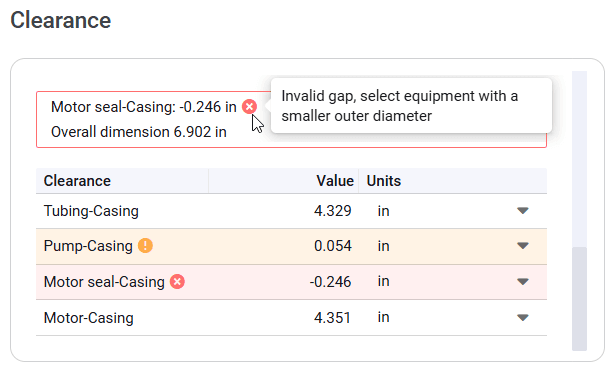
Task: Expand units dropdown in Motor seal-Casing row
Action: pyautogui.click(x=523, y=281)
